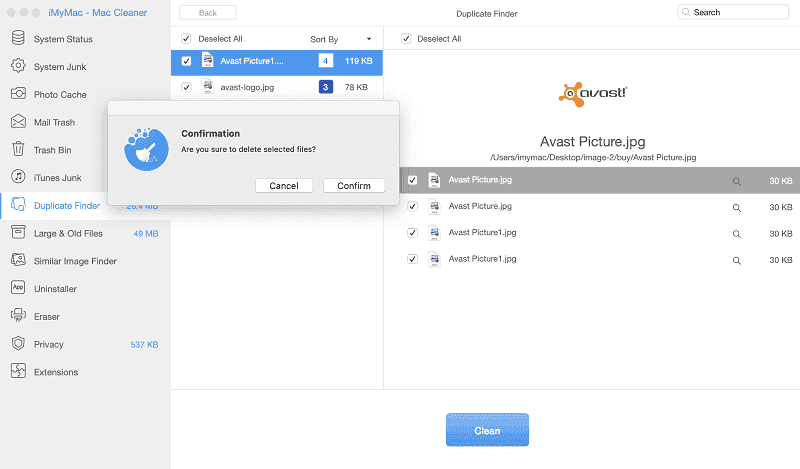Image resolution: width=800 pixels, height=469 pixels.
Task: Uncheck highlighted Avast Picture.jpg file checkbox
Action: click(x=412, y=180)
